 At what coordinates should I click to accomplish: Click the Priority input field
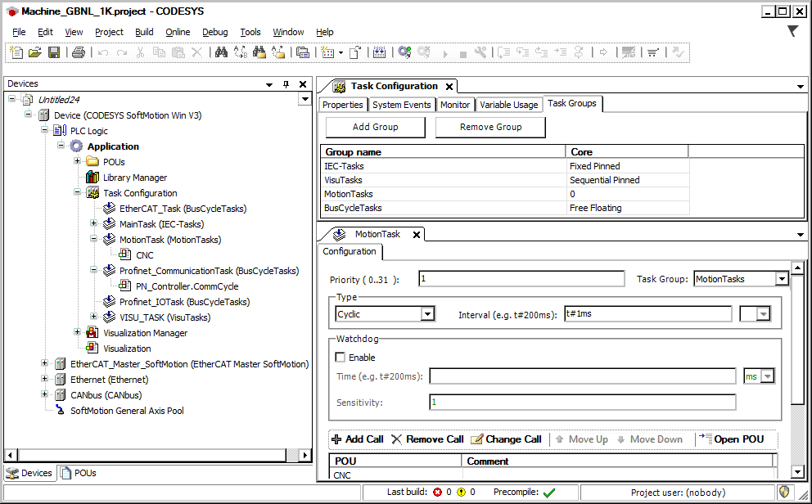pyautogui.click(x=521, y=279)
